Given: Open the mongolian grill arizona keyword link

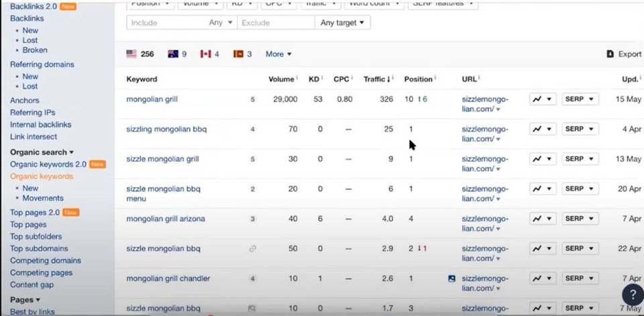Looking at the screenshot, I should (x=166, y=219).
